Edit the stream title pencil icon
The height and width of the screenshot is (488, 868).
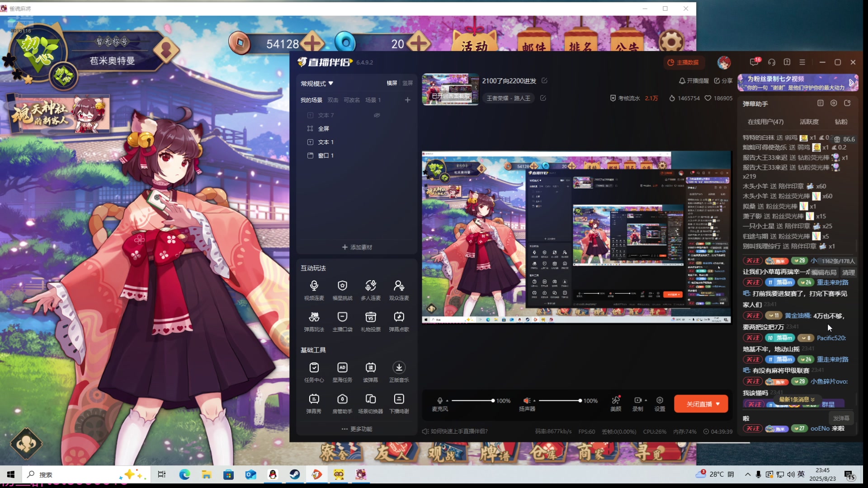544,80
